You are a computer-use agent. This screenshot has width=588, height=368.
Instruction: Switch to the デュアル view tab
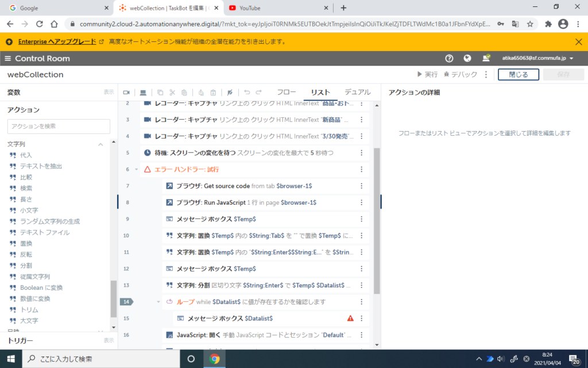(357, 91)
